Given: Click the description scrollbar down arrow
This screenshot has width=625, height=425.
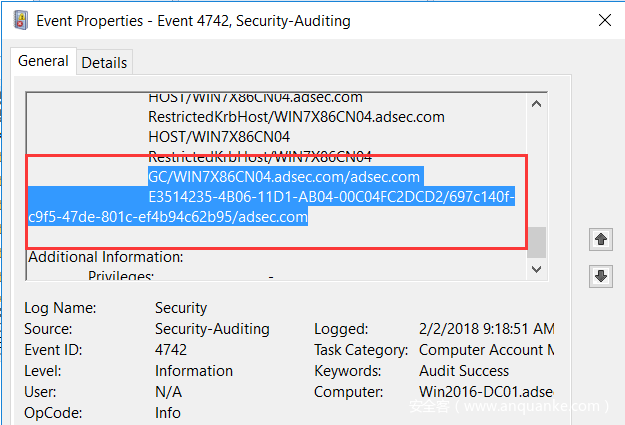Looking at the screenshot, I should (x=537, y=270).
